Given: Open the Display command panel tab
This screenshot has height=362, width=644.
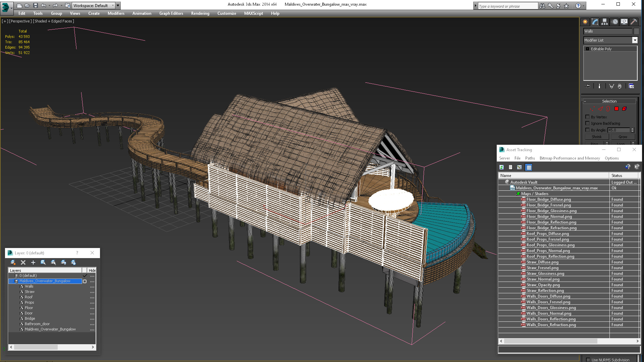Looking at the screenshot, I should click(x=624, y=22).
